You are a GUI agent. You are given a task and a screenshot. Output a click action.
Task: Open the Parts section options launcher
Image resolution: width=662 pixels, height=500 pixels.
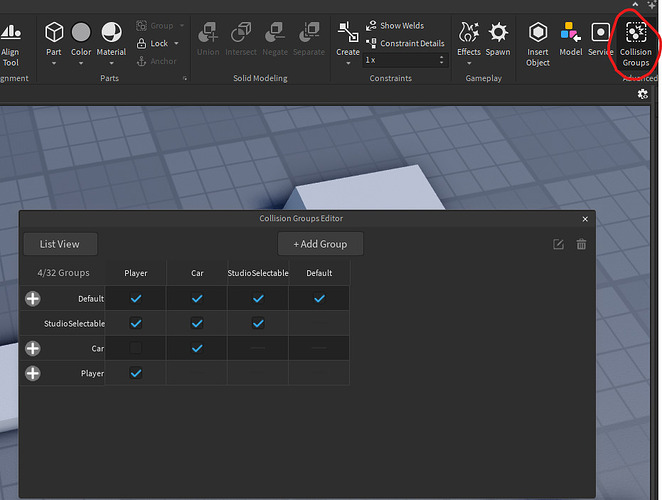tap(184, 78)
